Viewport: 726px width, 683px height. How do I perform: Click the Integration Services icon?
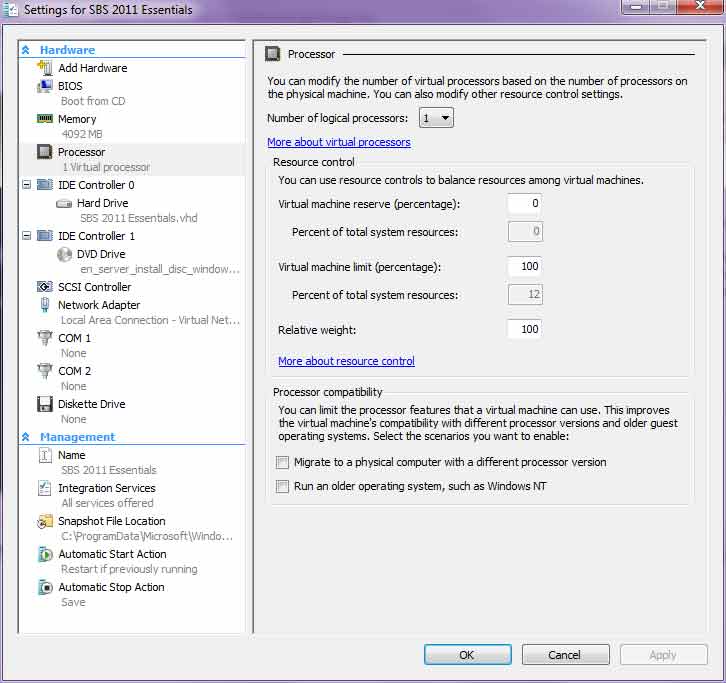point(45,488)
